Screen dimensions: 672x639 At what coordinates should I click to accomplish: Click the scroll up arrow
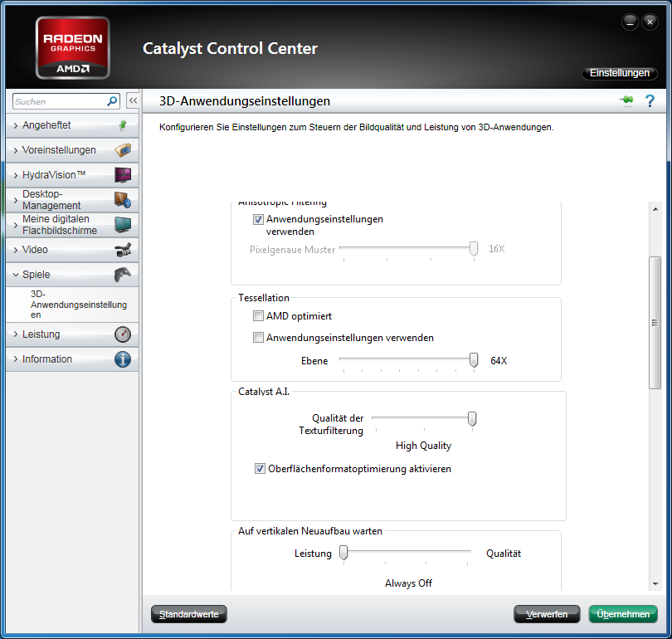tap(655, 209)
